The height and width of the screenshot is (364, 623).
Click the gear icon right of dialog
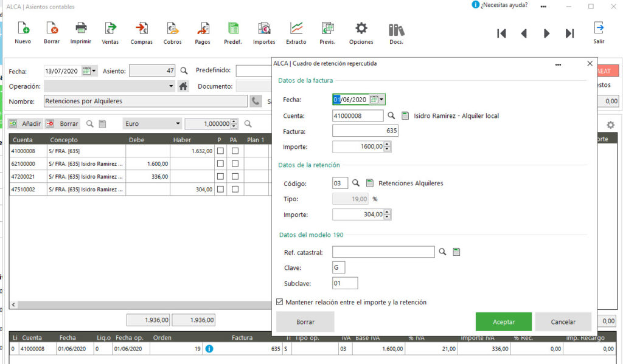(610, 125)
